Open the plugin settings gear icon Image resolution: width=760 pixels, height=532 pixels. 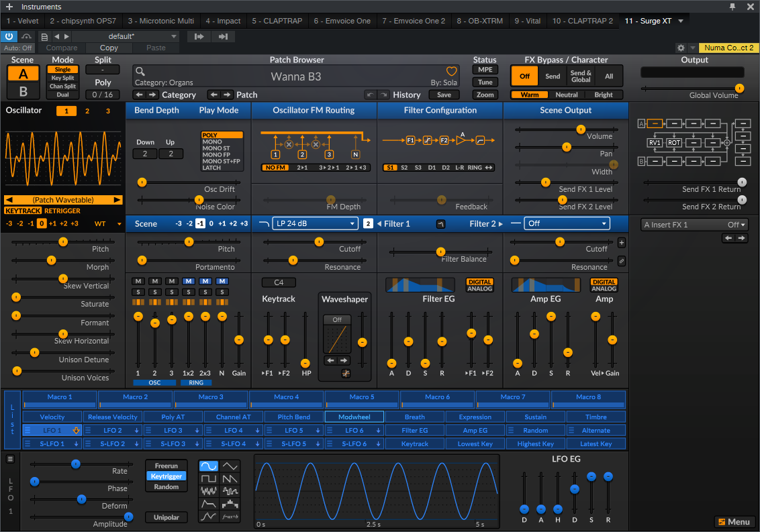pos(681,48)
